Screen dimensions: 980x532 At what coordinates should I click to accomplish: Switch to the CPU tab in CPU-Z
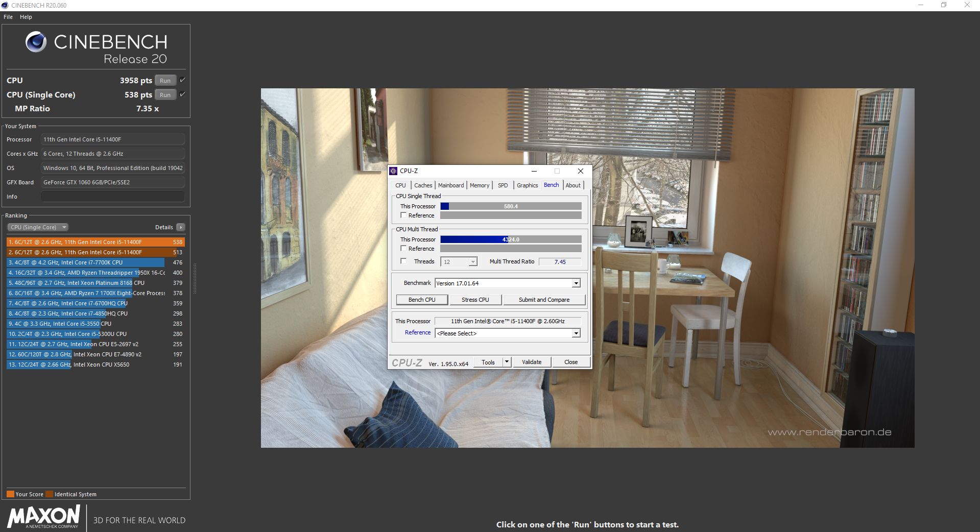[x=400, y=185]
